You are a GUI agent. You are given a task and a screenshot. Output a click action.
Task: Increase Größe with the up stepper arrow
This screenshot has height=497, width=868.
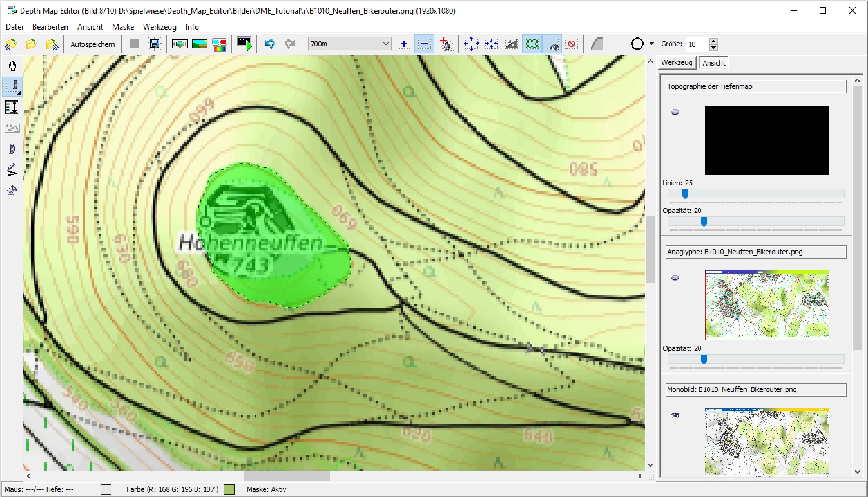[713, 41]
